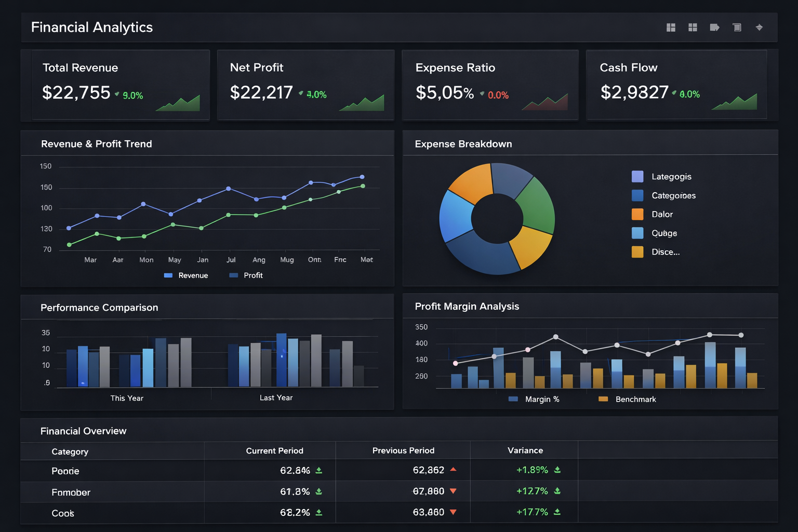This screenshot has width=798, height=532.
Task: Click the grid layout icon in the toolbar
Action: (x=693, y=27)
